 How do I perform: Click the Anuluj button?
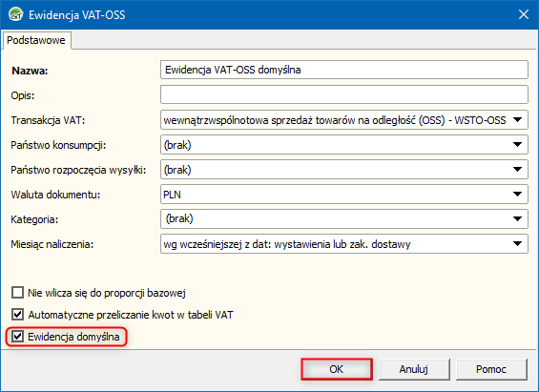[414, 369]
